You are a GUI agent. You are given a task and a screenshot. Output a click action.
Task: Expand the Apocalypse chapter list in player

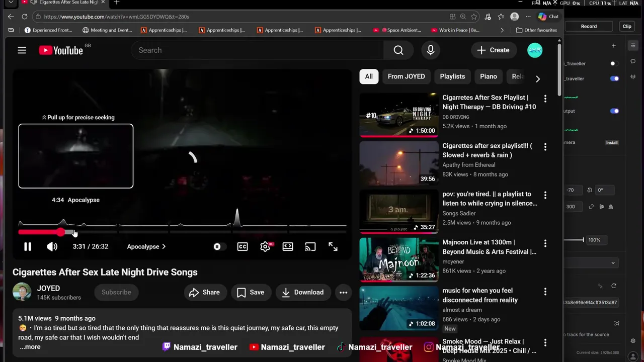click(146, 246)
